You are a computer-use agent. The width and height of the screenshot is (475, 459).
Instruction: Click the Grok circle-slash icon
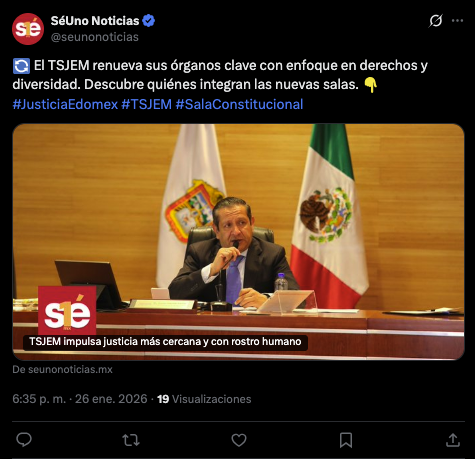[436, 21]
